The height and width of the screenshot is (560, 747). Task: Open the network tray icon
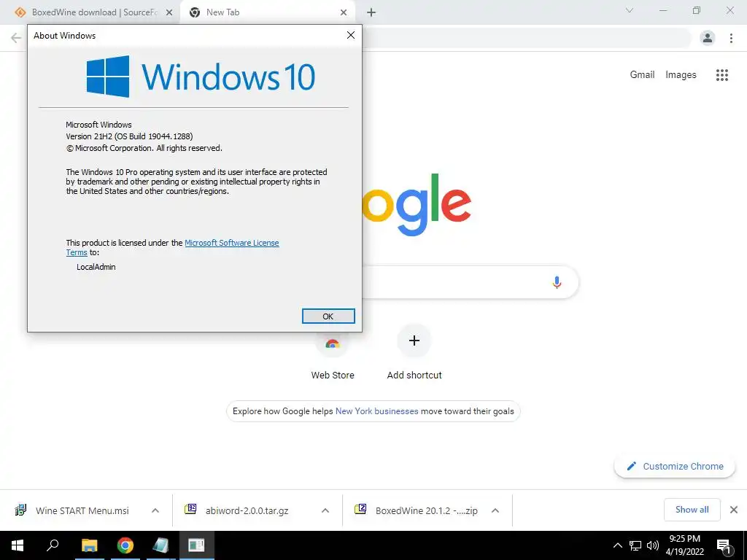tap(635, 545)
